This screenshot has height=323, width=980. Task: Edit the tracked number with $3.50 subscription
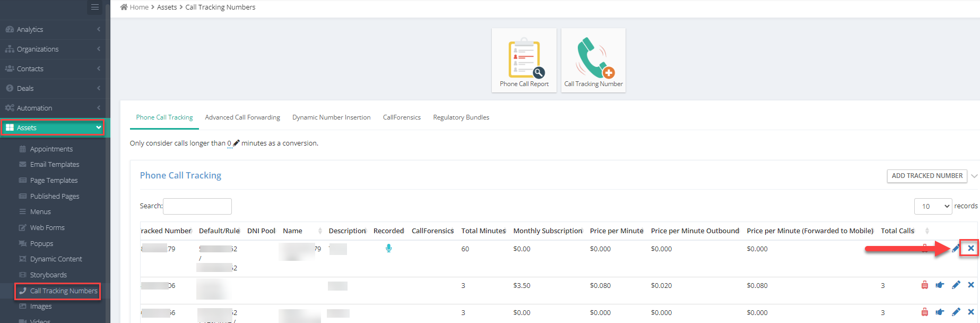click(956, 285)
